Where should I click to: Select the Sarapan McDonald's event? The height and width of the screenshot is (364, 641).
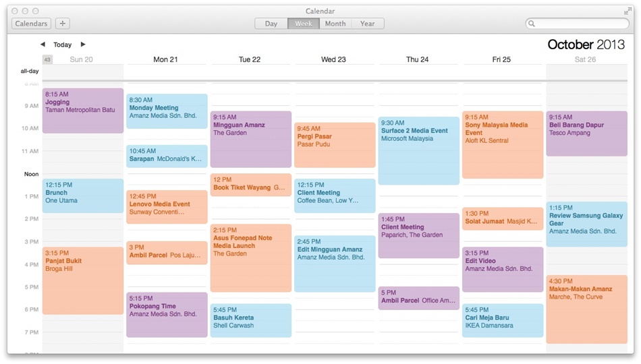[167, 156]
